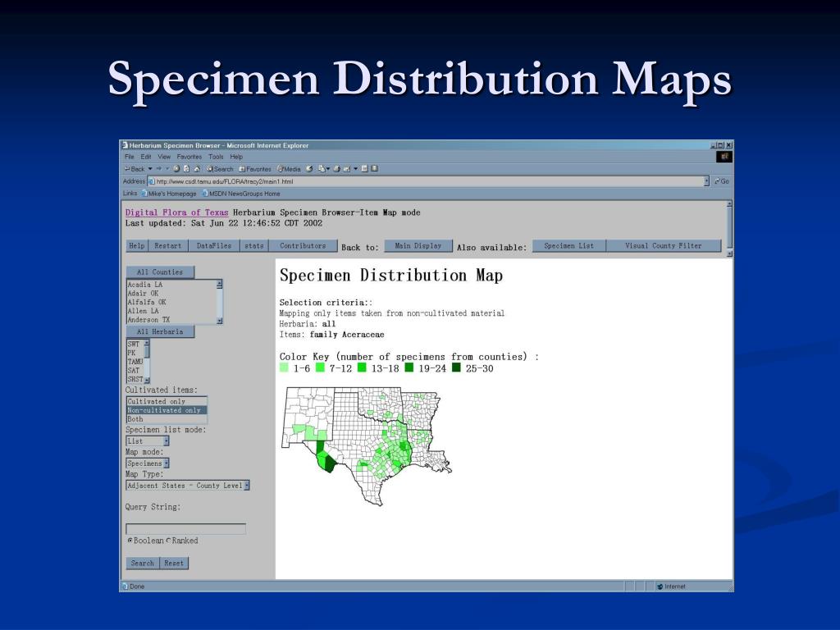Click the page icon in the address bar
This screenshot has width=840, height=630.
tap(152, 181)
